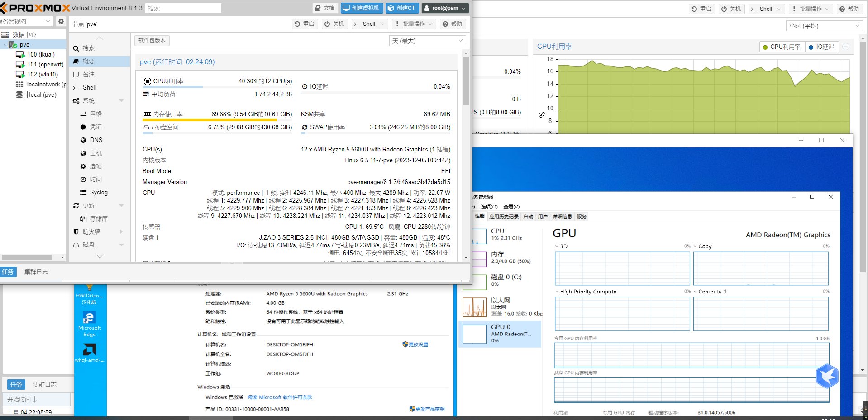Open 网络 network settings in node menu

(99, 114)
